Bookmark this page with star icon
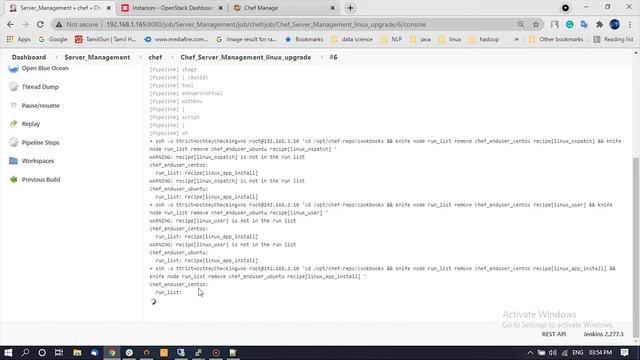Image resolution: width=640 pixels, height=360 pixels. click(536, 24)
